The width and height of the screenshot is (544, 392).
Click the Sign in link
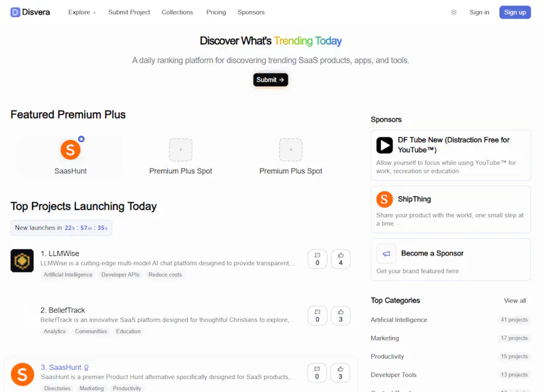click(x=479, y=12)
